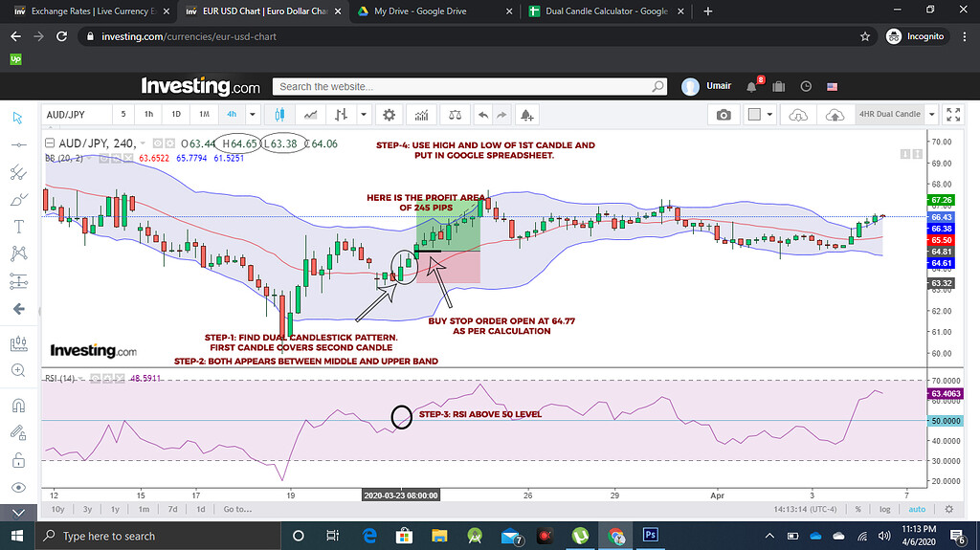Select the Brush drawing tool

(x=18, y=200)
